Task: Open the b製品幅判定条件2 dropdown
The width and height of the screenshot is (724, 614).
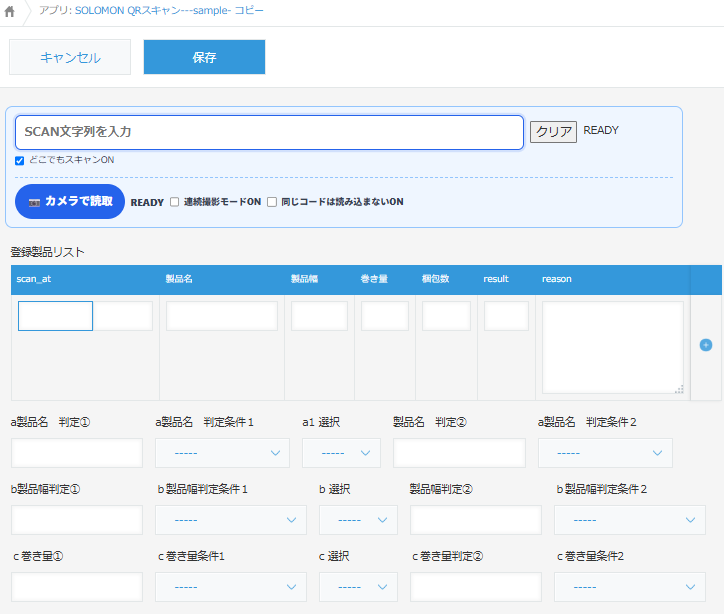Action: [x=630, y=520]
